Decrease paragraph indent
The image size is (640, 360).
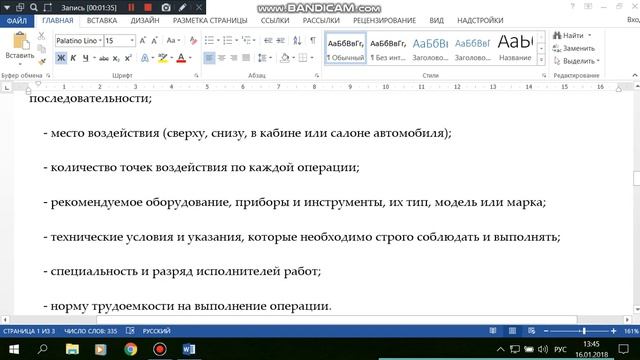coord(268,40)
